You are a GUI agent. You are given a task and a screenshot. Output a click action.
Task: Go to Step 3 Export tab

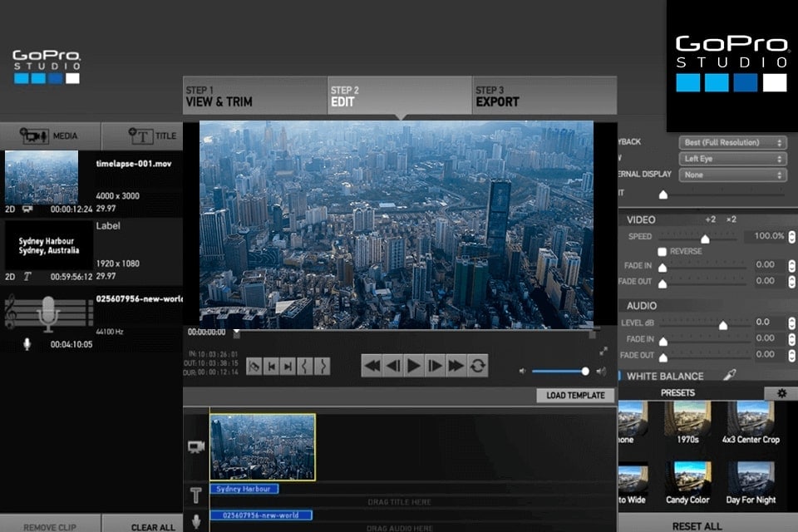545,96
